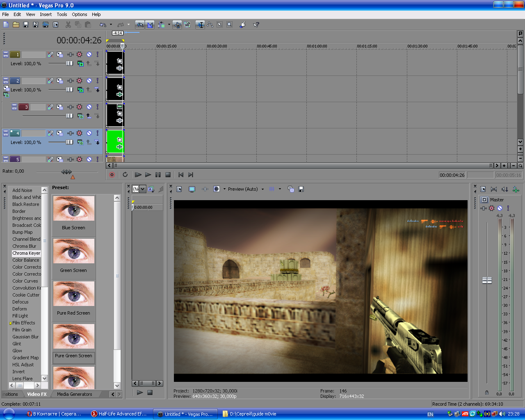This screenshot has height=420, width=525.
Task: Open compositing mode button on track 1
Action: pos(80,64)
